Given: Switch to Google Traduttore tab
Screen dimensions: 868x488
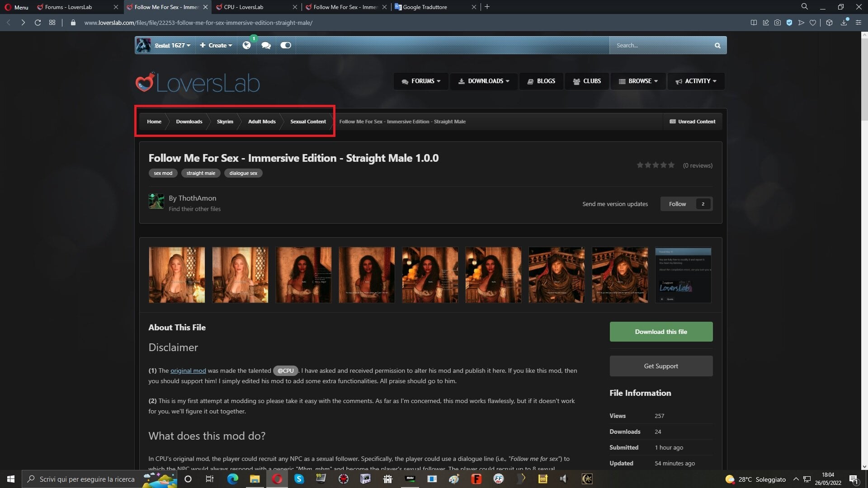Looking at the screenshot, I should coord(436,7).
